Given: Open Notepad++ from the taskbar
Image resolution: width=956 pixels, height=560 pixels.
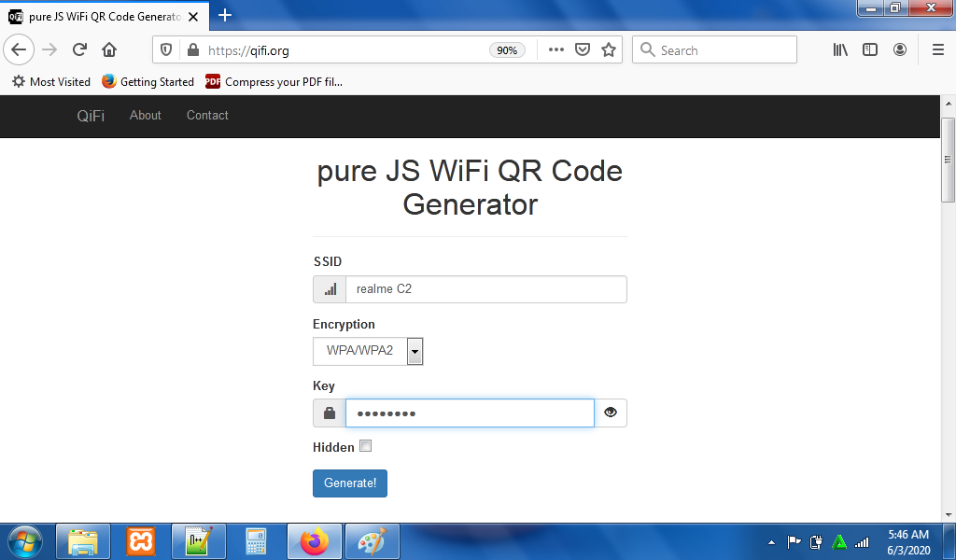Looking at the screenshot, I should [198, 541].
